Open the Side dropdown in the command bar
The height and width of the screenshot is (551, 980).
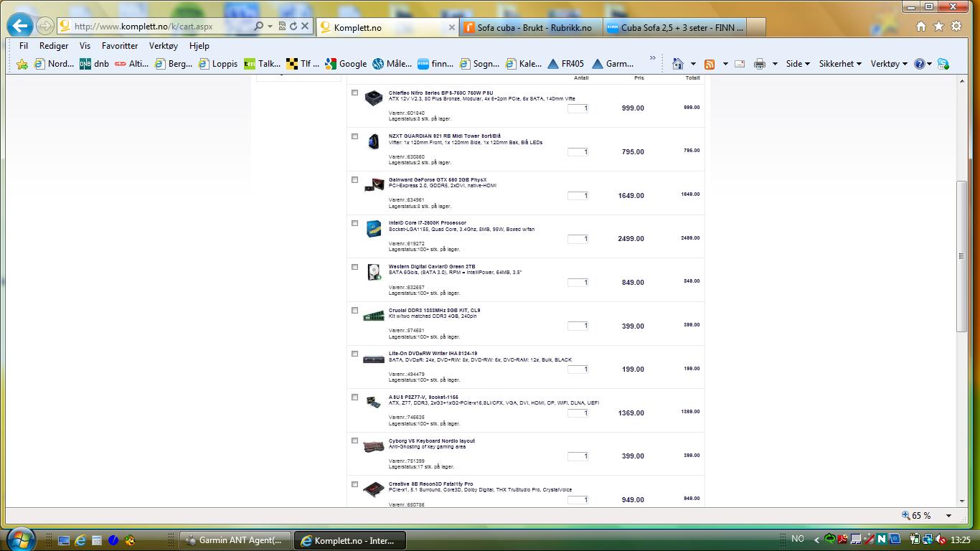(x=798, y=64)
